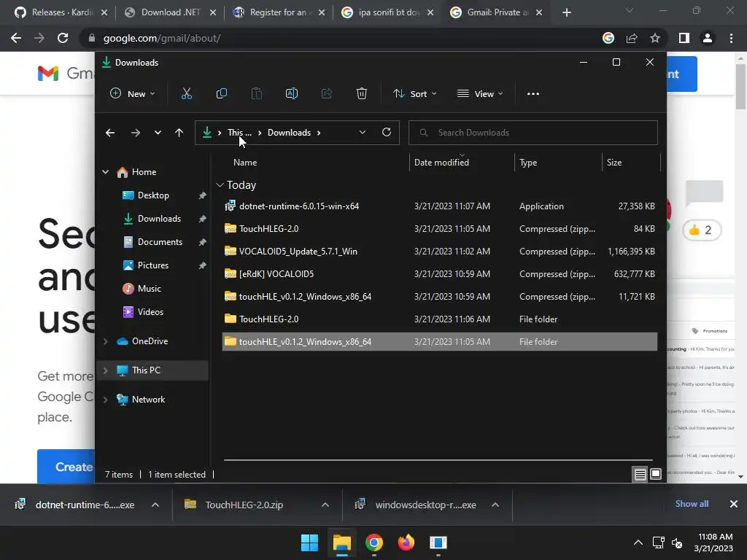Go back in File Explorer navigation
The image size is (747, 560).
click(110, 133)
